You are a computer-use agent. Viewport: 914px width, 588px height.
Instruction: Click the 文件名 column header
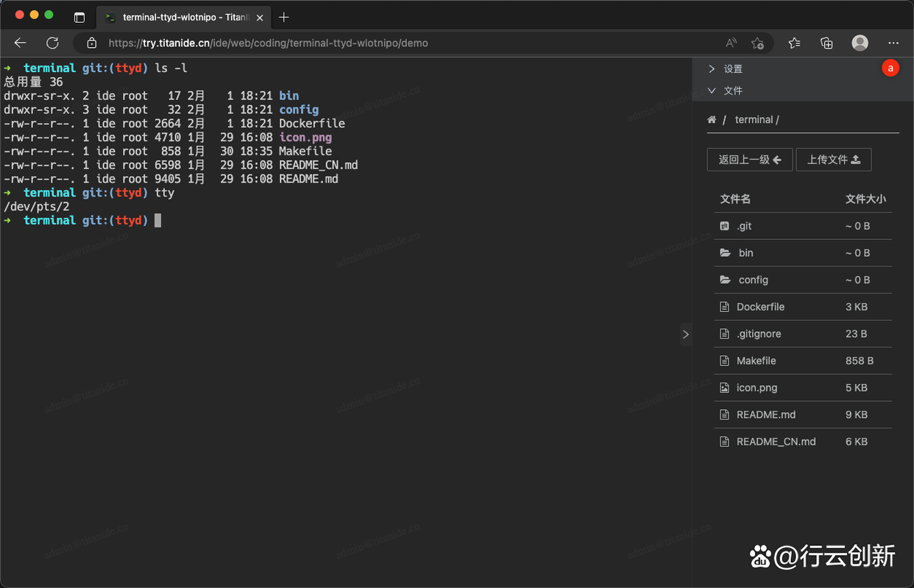pos(735,199)
